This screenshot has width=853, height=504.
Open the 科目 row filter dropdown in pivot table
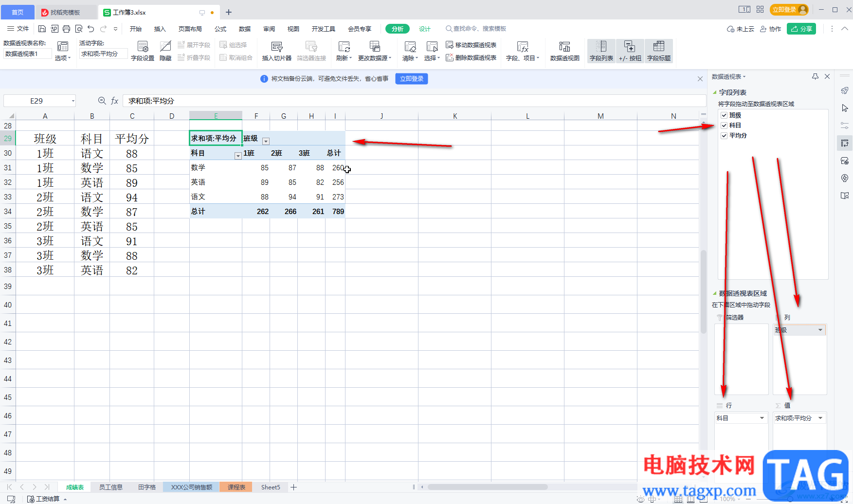[238, 156]
